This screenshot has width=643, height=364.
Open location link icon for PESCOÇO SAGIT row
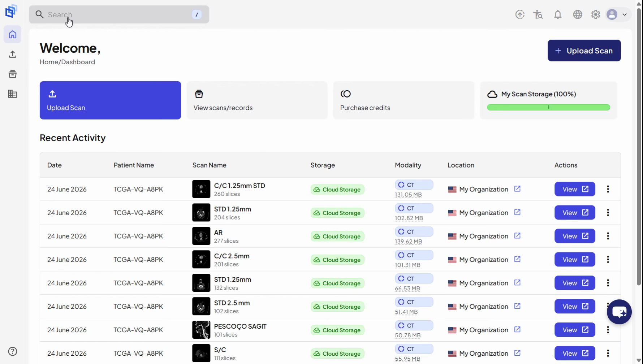(517, 330)
